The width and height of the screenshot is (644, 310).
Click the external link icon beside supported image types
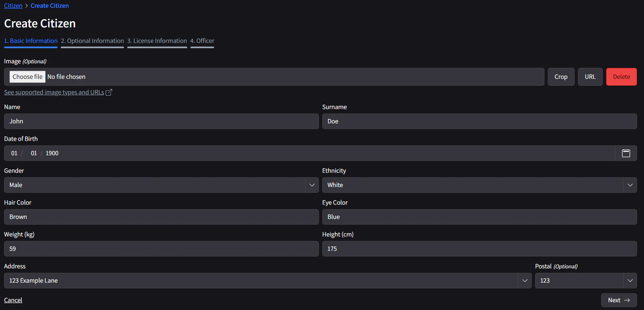pos(108,92)
